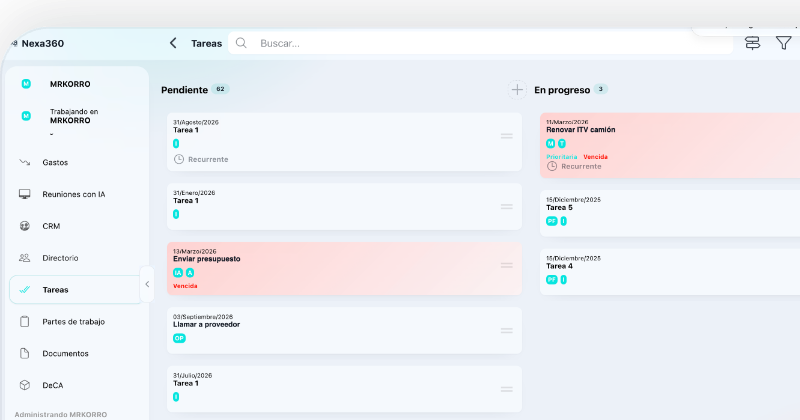Collapse the sidebar with the chevron handle
Screen dimensions: 800x420
click(147, 284)
